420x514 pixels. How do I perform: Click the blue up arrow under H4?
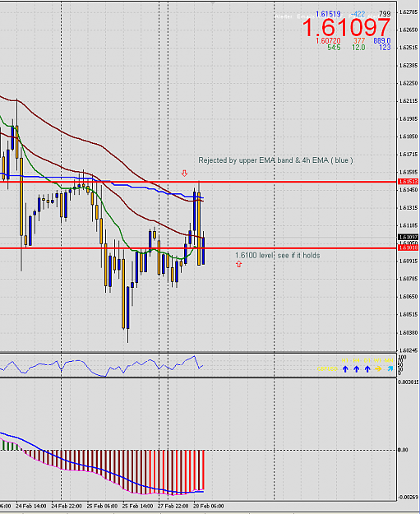click(357, 369)
